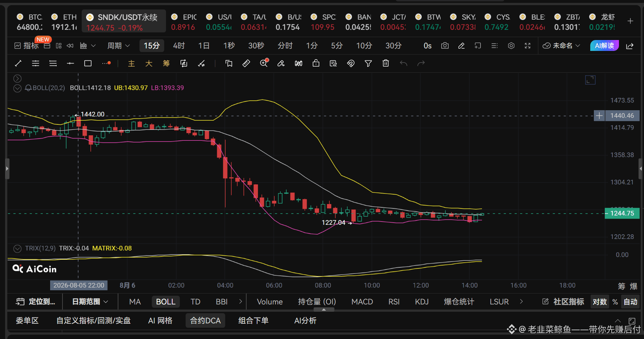644x339 pixels.
Task: Collapse the BOLL indicator toggle circle
Action: [17, 88]
